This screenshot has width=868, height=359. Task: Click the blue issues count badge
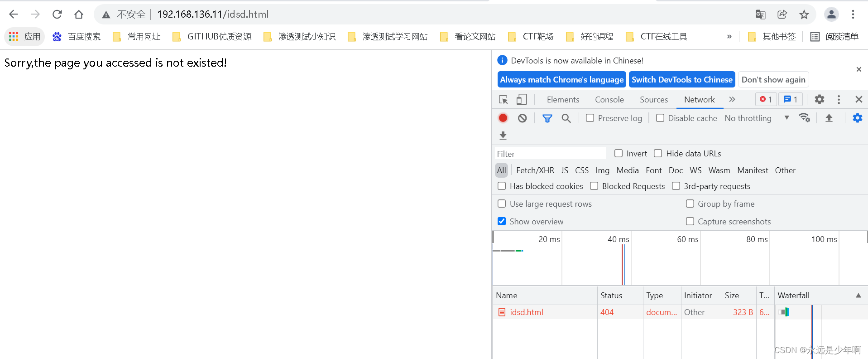[791, 99]
